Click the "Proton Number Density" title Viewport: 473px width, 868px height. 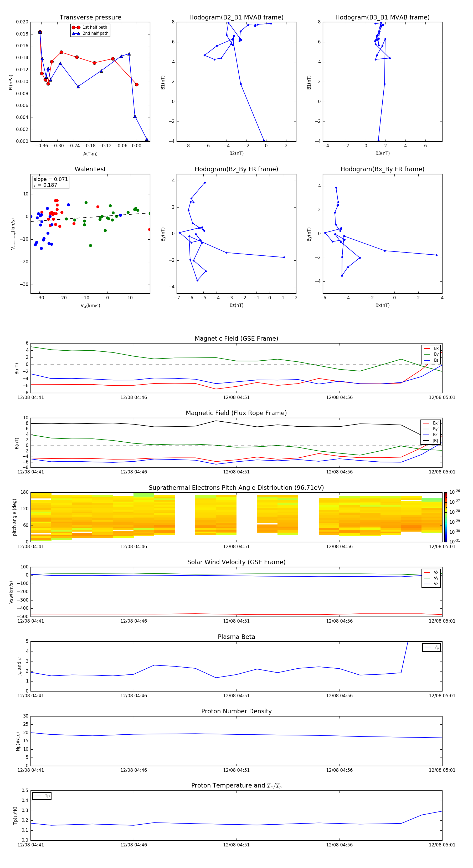click(236, 711)
